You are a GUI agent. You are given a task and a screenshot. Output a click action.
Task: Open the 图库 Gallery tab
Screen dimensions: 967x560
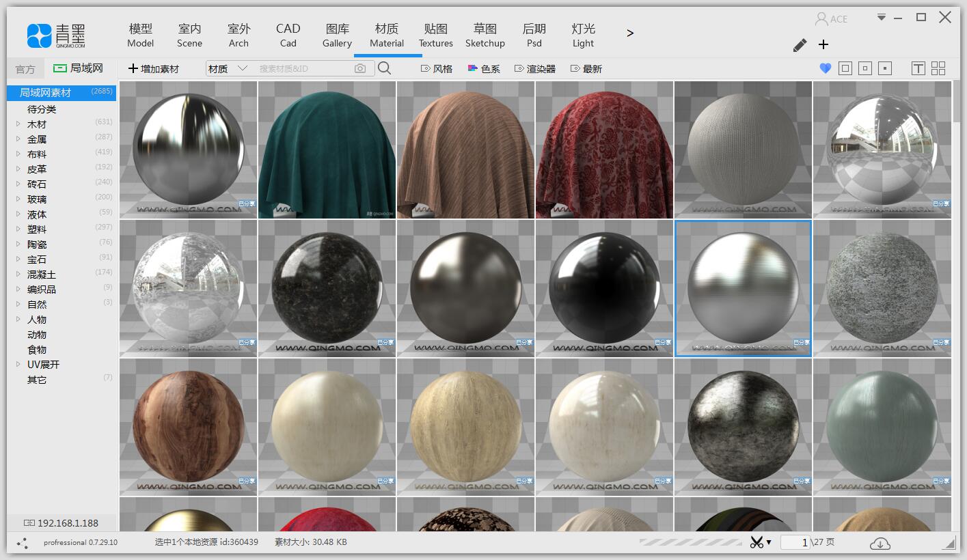(x=338, y=35)
